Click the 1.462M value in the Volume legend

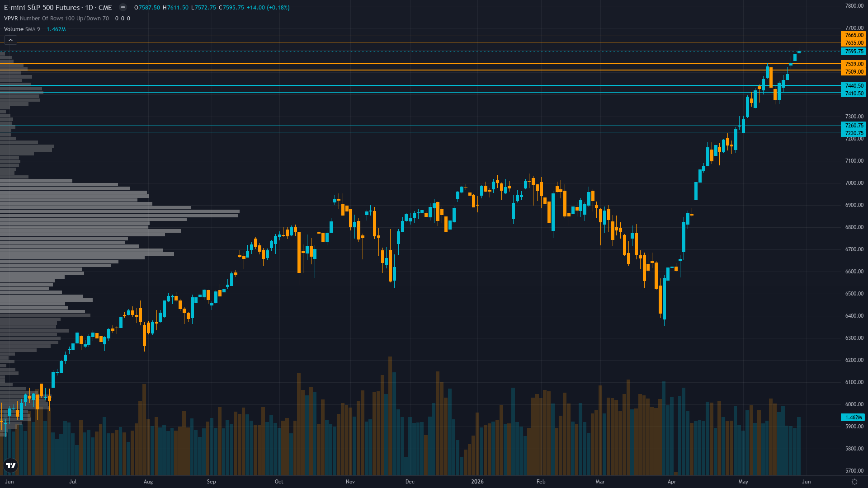(56, 29)
